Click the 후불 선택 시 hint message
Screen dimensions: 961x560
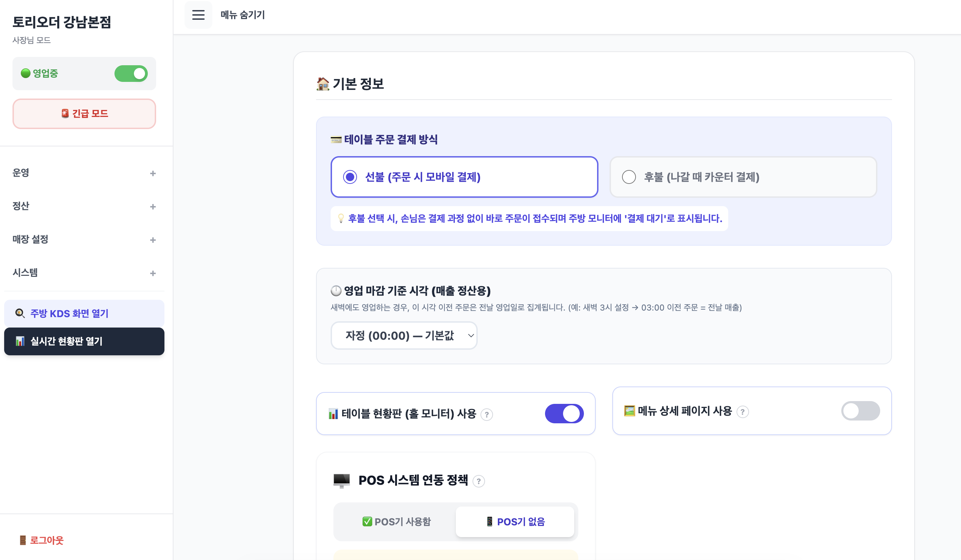[x=529, y=218]
